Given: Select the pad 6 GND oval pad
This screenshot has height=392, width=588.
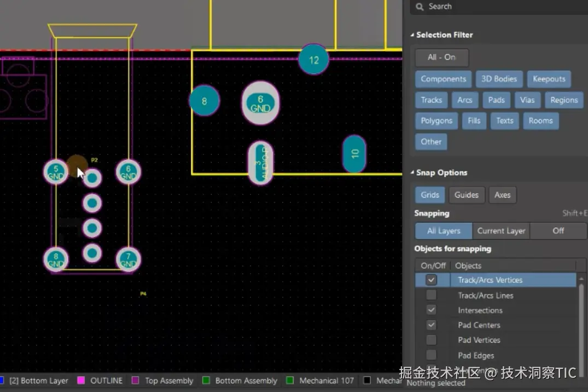Looking at the screenshot, I should pyautogui.click(x=260, y=103).
